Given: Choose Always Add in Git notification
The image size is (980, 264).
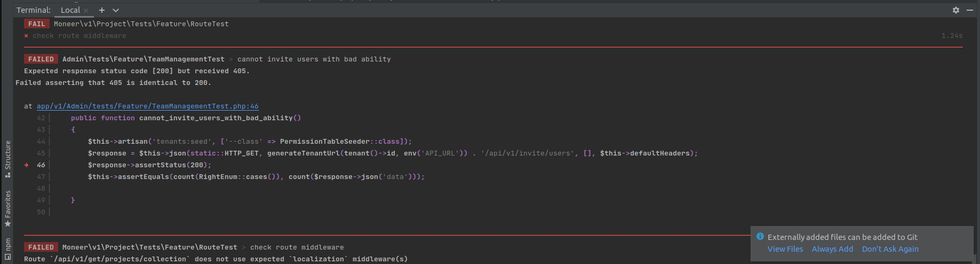Looking at the screenshot, I should (x=832, y=249).
